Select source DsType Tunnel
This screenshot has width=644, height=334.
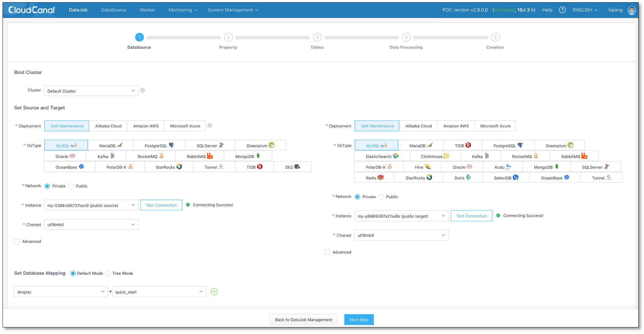click(x=214, y=167)
